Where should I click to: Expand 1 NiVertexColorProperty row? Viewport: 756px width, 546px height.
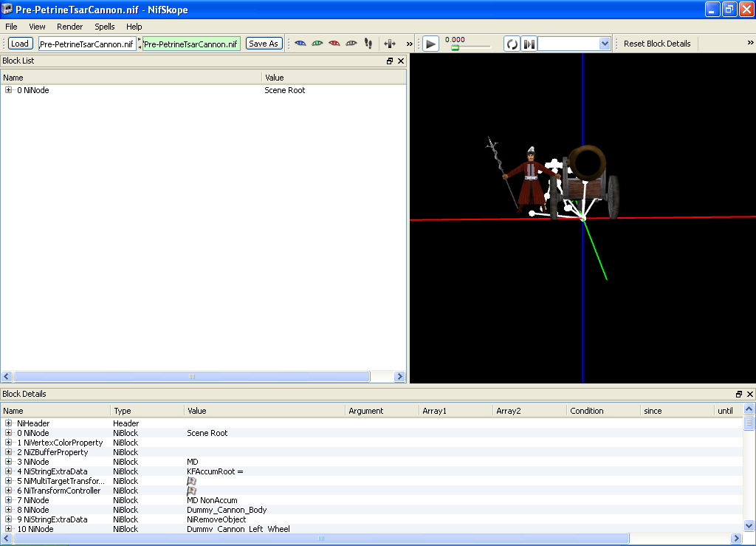[x=9, y=443]
